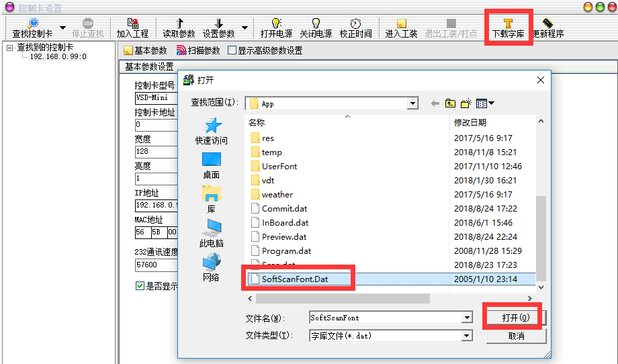The width and height of the screenshot is (618, 364).
Task: Enable 显示高级参数设置 checkbox
Action: (x=232, y=50)
